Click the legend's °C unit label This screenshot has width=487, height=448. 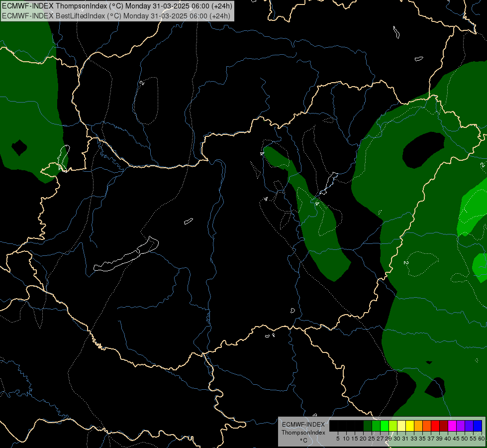click(x=303, y=441)
